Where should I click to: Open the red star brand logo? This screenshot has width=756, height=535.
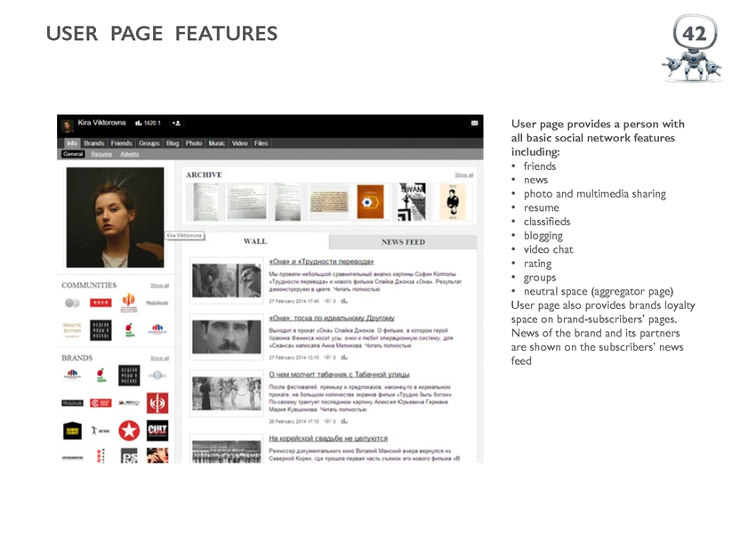pyautogui.click(x=129, y=430)
